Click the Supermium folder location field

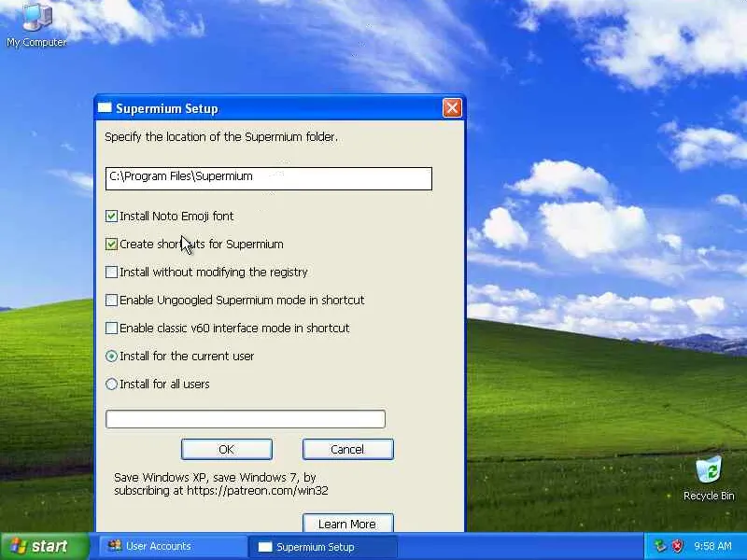pos(269,178)
